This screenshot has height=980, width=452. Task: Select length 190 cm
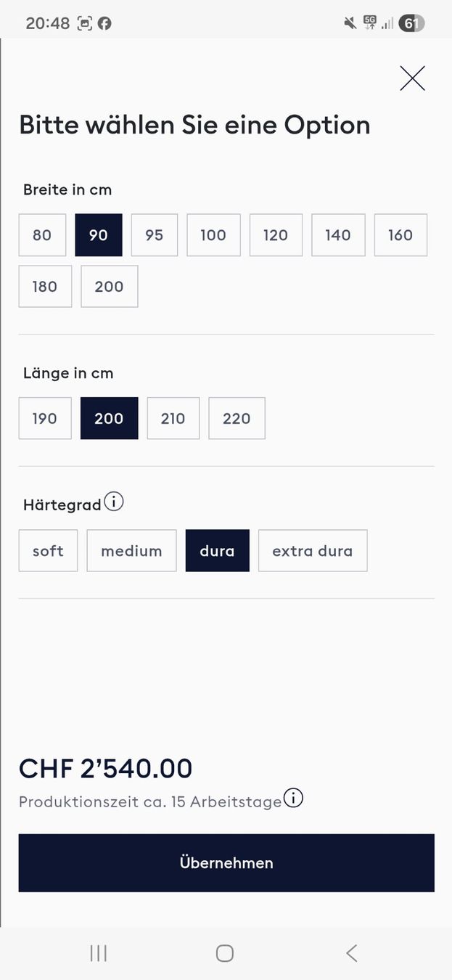click(x=45, y=418)
